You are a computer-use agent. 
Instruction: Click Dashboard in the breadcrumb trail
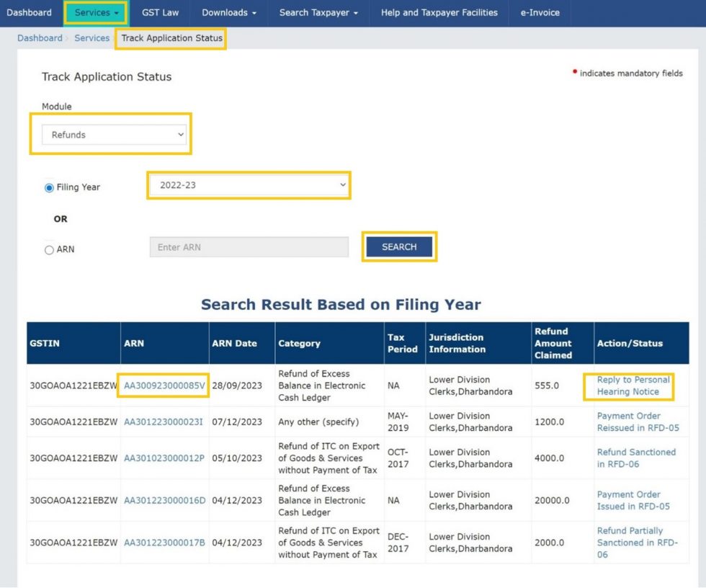[40, 38]
